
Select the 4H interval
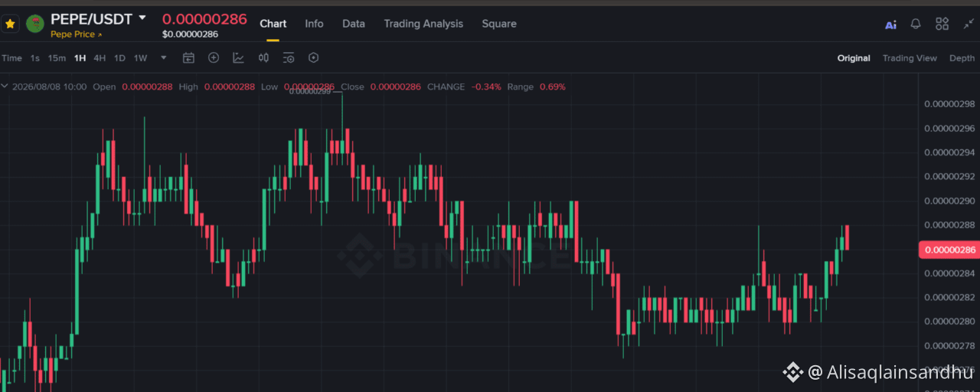coord(100,58)
